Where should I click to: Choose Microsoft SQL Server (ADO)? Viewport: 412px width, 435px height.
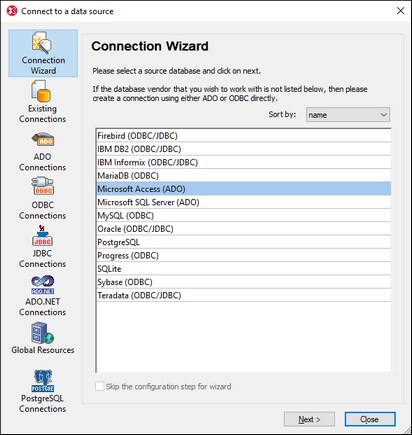(x=243, y=202)
